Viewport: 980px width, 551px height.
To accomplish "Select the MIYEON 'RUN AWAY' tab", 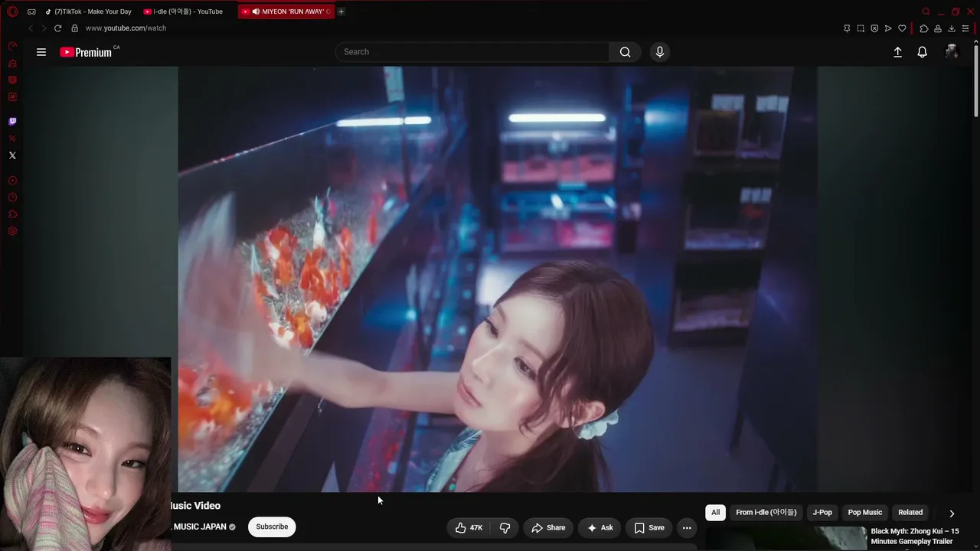I will click(286, 11).
